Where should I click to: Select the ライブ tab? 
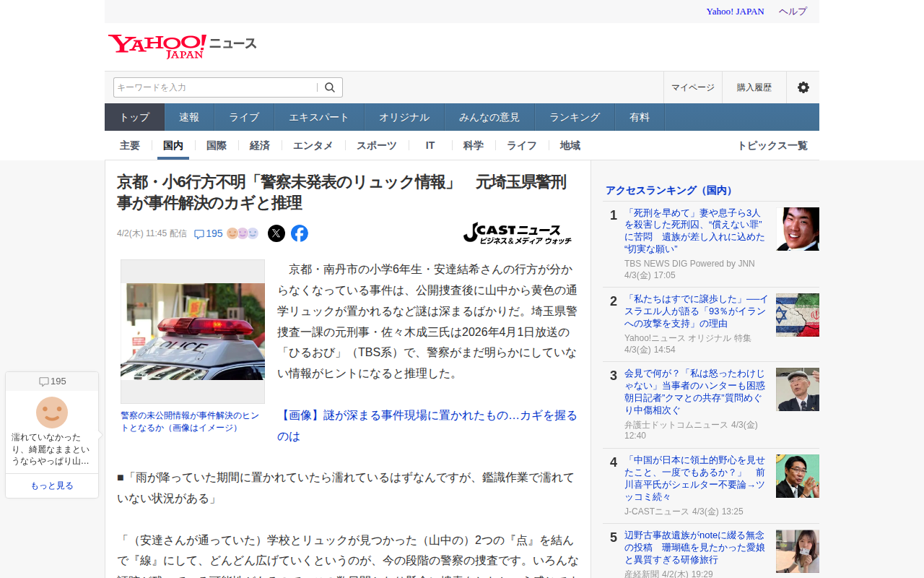(244, 117)
